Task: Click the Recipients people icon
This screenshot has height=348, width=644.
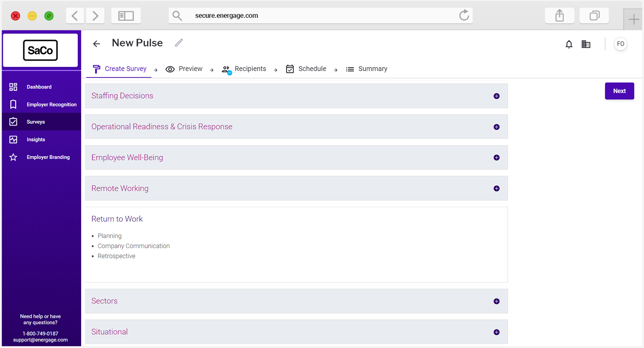Action: pyautogui.click(x=226, y=70)
